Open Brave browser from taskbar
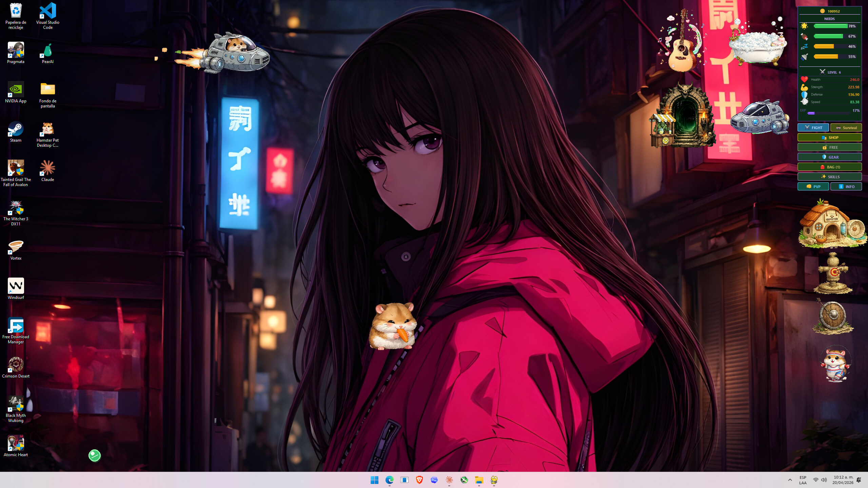This screenshot has height=488, width=868. click(x=419, y=480)
